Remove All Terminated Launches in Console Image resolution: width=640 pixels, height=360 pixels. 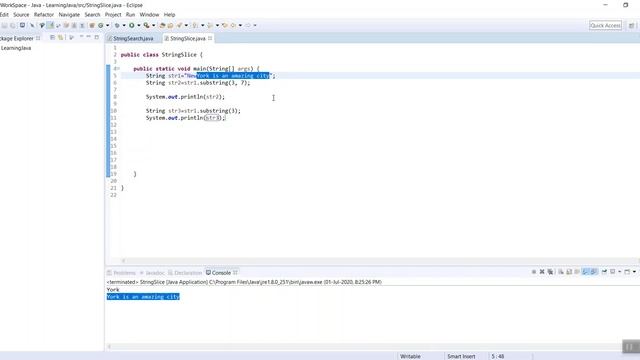550,272
